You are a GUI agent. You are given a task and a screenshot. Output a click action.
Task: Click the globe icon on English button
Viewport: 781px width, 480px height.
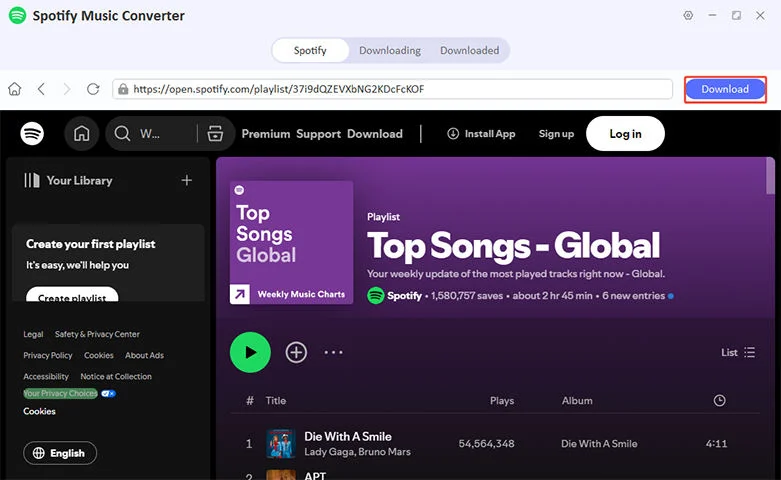pos(38,453)
